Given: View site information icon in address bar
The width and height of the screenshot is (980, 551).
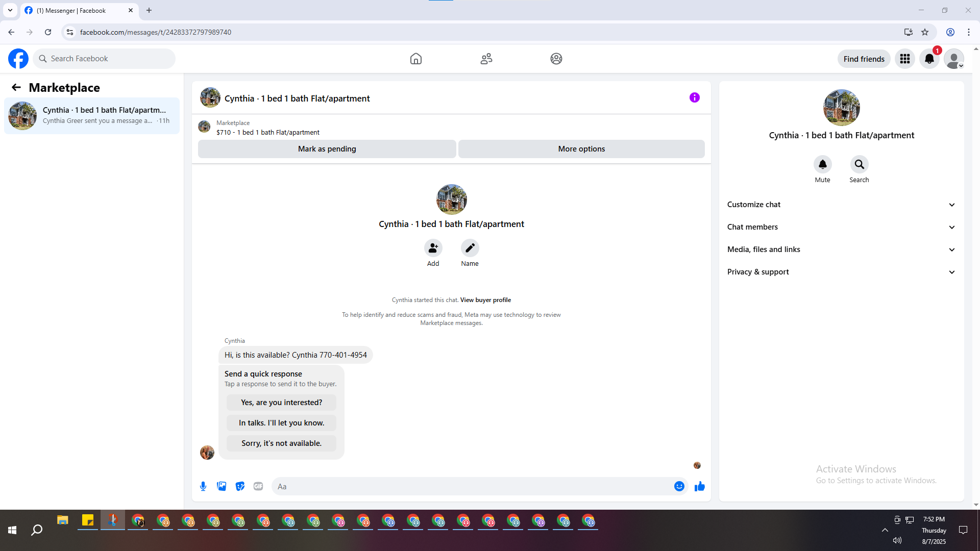Looking at the screenshot, I should click(x=70, y=32).
